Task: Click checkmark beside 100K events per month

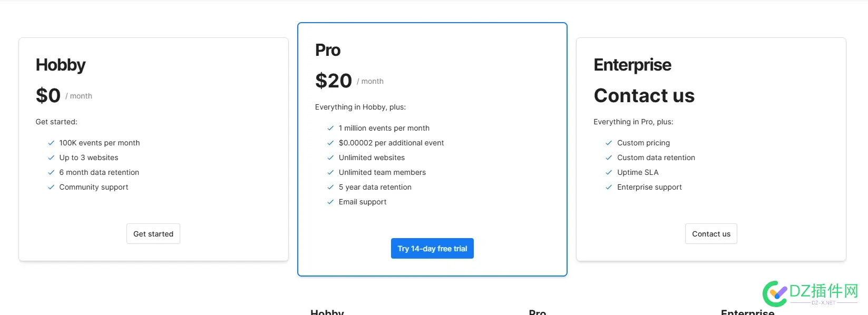Action: tap(51, 143)
